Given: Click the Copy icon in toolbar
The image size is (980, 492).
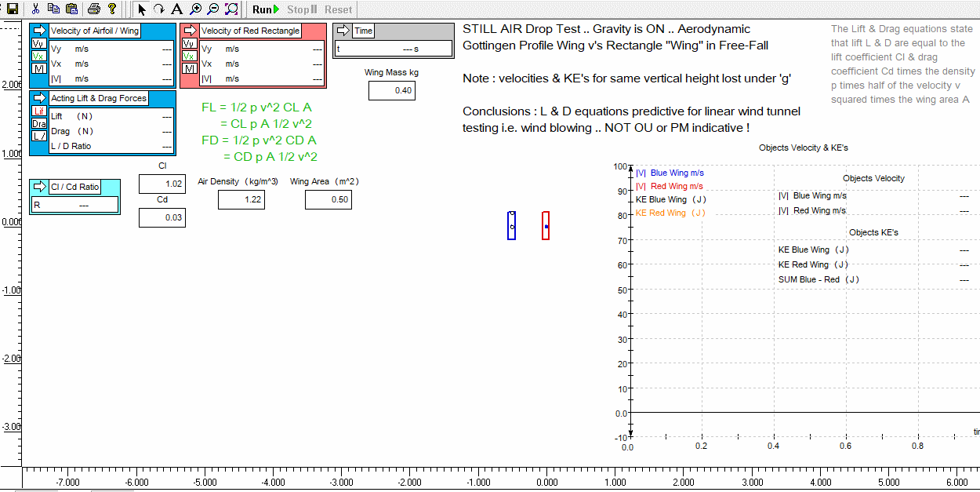Looking at the screenshot, I should [54, 9].
